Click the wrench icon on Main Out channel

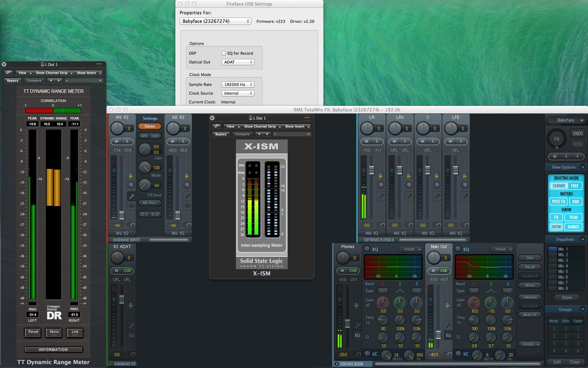tap(449, 326)
